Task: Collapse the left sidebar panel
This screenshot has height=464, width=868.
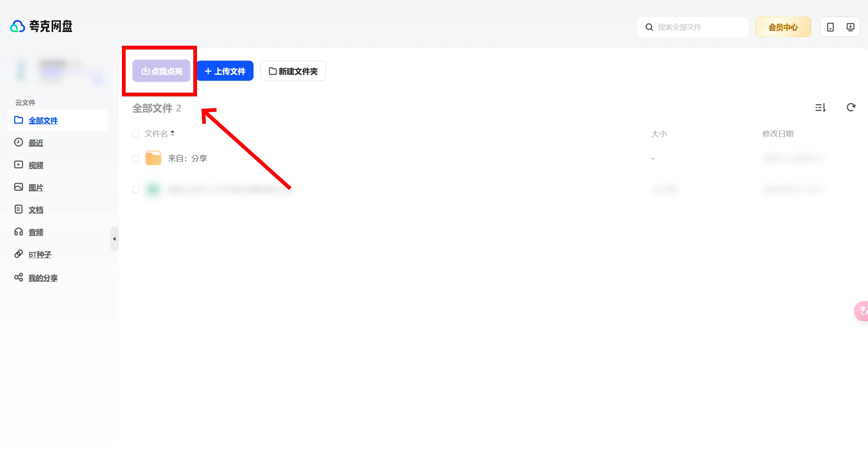Action: click(114, 239)
